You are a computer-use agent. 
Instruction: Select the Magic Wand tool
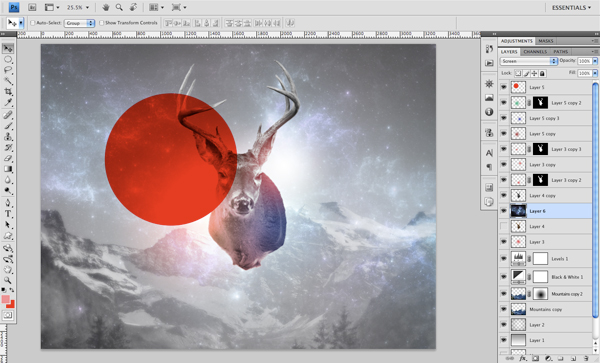pos(8,81)
